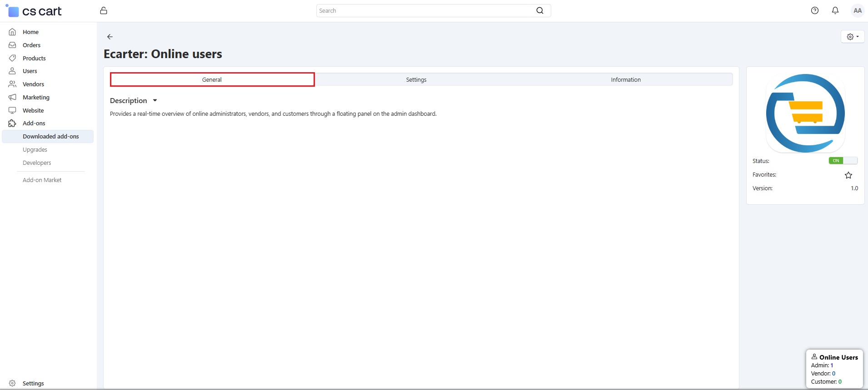The height and width of the screenshot is (390, 868).
Task: Open Add-on Market link
Action: click(42, 180)
